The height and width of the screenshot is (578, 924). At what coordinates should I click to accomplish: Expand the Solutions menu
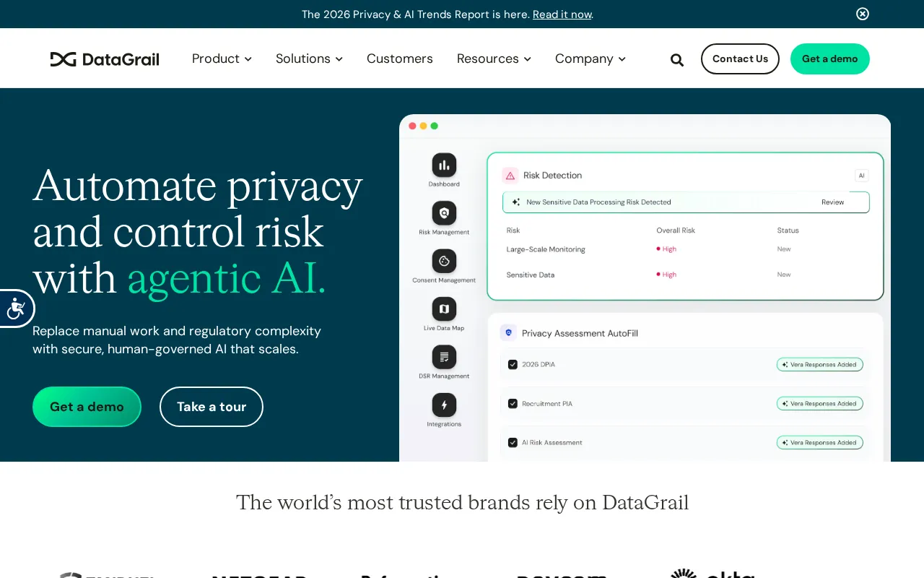tap(309, 59)
